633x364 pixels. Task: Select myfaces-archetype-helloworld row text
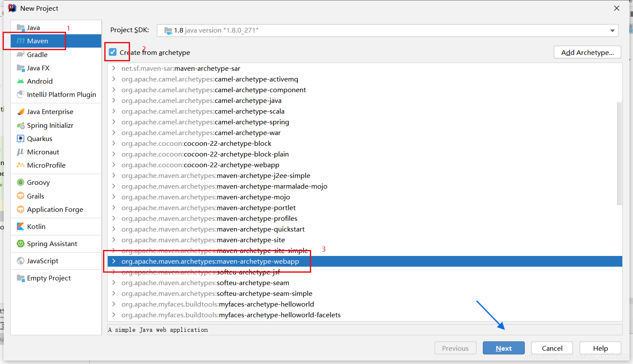(218, 304)
